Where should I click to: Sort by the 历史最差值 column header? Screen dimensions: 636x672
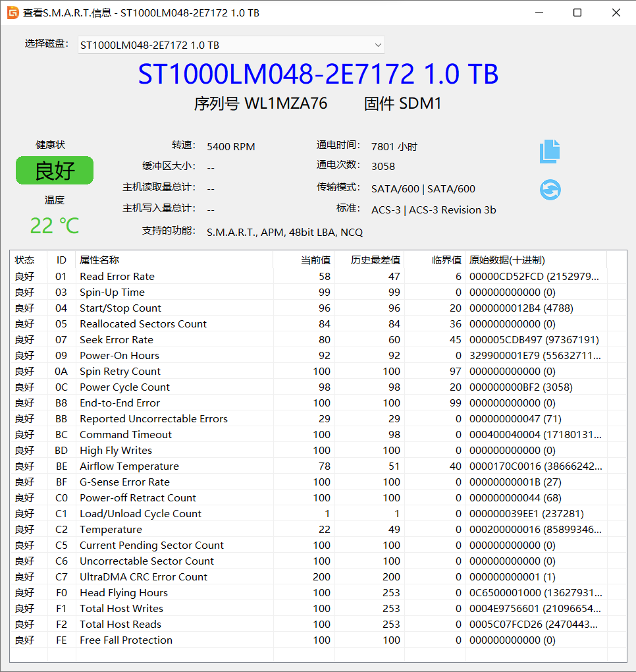(375, 260)
